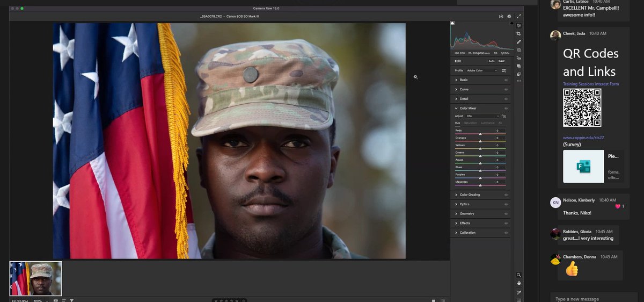Image resolution: width=644 pixels, height=302 pixels.
Task: Set star rating below the preview
Action: tap(229, 300)
